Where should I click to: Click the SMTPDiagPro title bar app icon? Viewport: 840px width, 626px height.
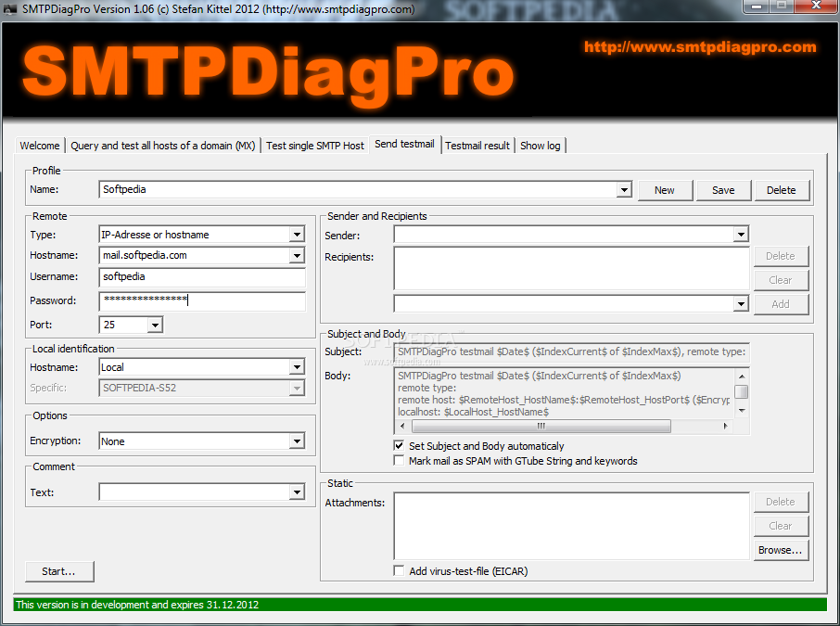tap(9, 8)
